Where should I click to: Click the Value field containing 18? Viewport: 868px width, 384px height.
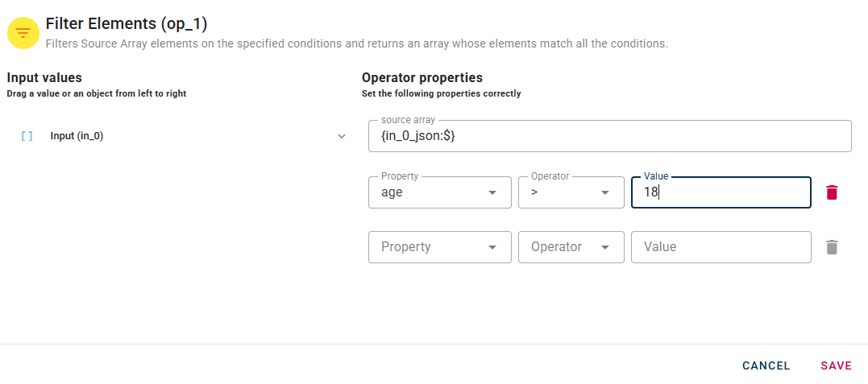click(721, 192)
